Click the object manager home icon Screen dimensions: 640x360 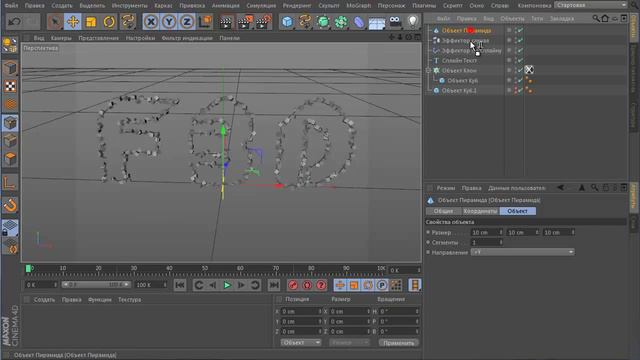(605, 18)
